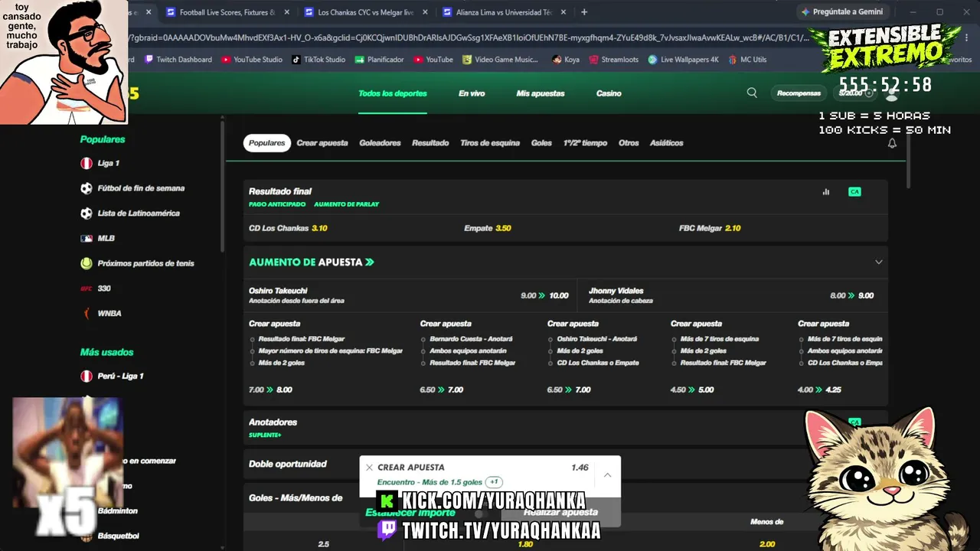Select Jhonny Vidales boost at 9.00
This screenshot has height=551, width=980.
(731, 295)
